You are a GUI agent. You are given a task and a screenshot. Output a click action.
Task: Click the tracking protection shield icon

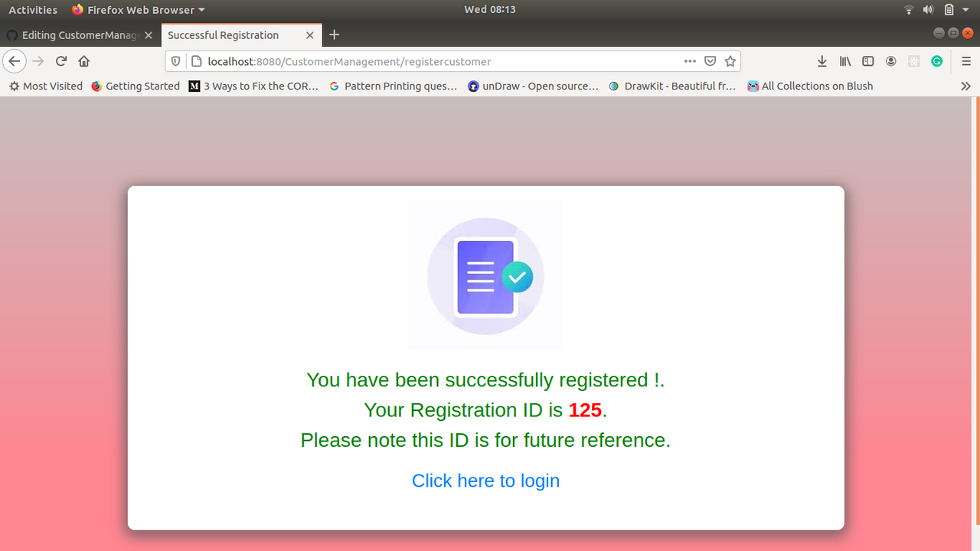(x=177, y=61)
